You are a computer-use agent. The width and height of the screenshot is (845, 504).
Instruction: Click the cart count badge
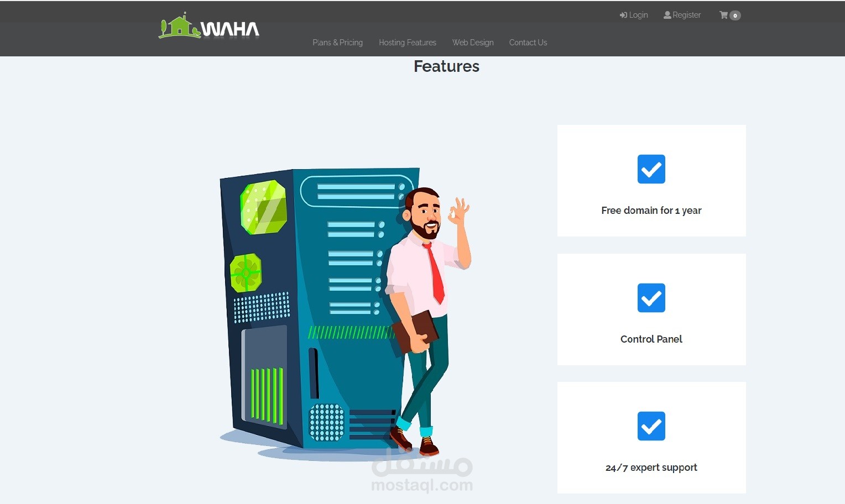coord(735,15)
